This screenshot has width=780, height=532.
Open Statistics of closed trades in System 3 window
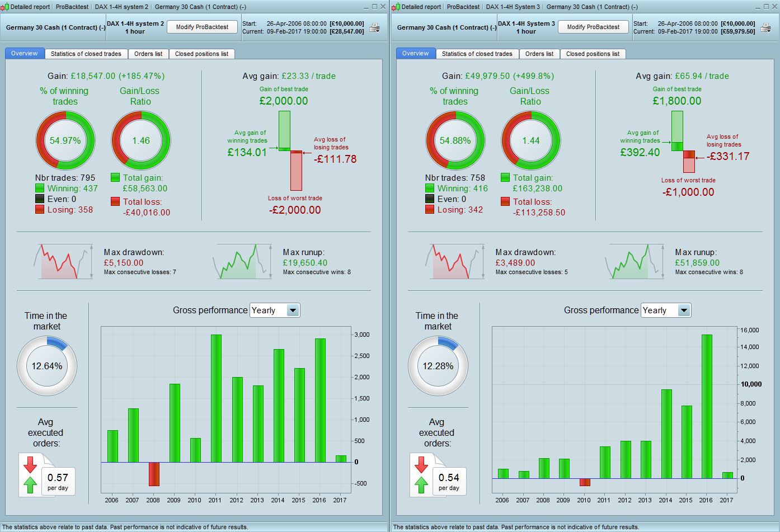[x=477, y=54]
